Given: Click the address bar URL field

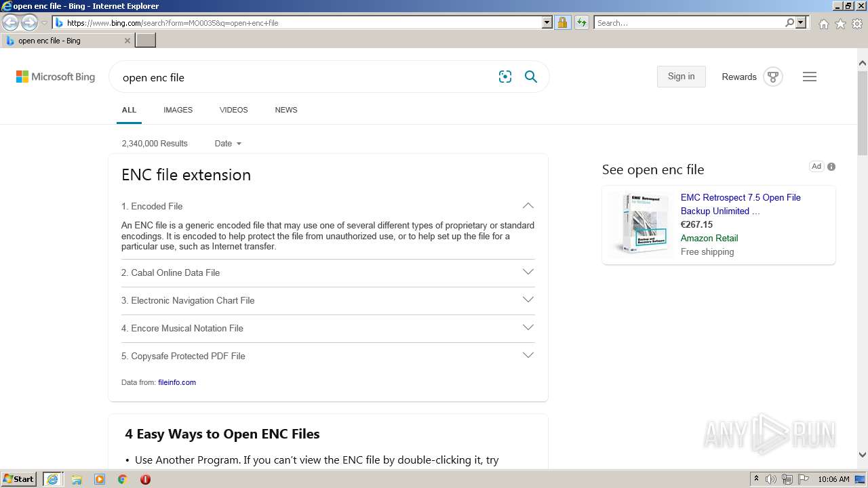Looking at the screenshot, I should (x=304, y=23).
